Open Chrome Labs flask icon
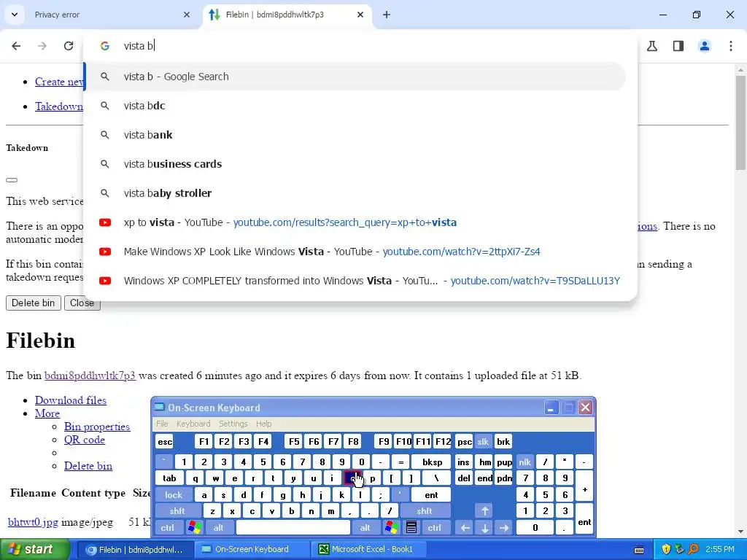This screenshot has width=747, height=560. pyautogui.click(x=652, y=46)
